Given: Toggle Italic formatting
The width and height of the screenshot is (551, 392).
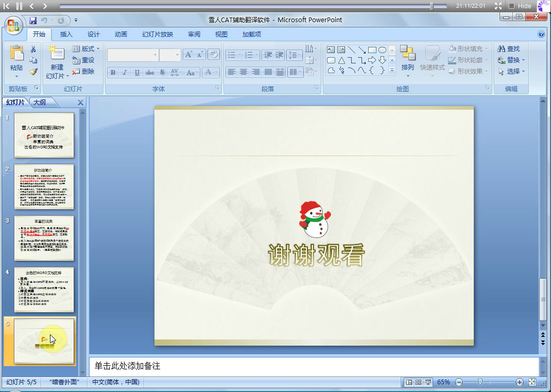Looking at the screenshot, I should (125, 73).
